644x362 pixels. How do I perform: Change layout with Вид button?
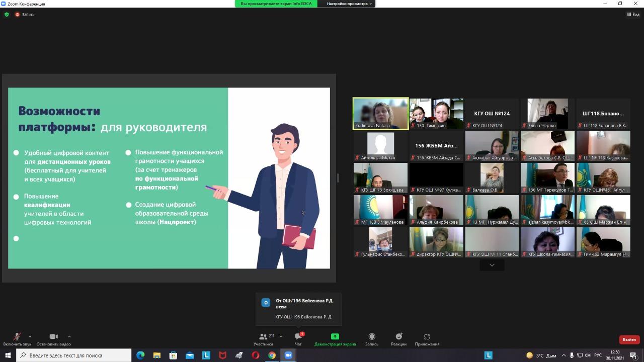pos(633,15)
